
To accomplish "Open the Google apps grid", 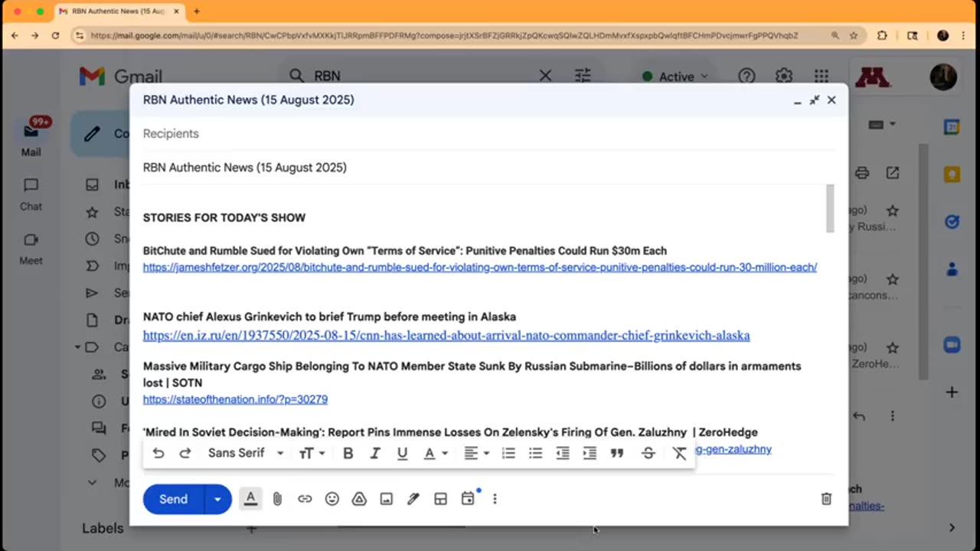I will pyautogui.click(x=822, y=77).
